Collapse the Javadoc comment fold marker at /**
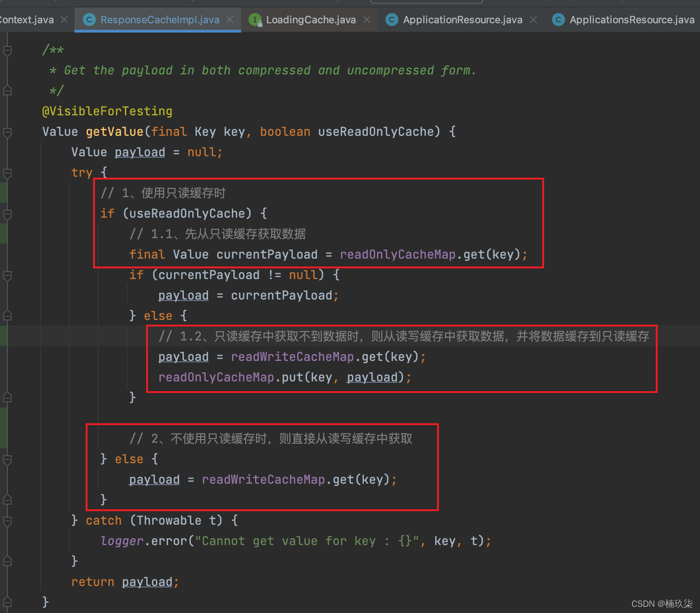700x613 pixels. coord(7,50)
